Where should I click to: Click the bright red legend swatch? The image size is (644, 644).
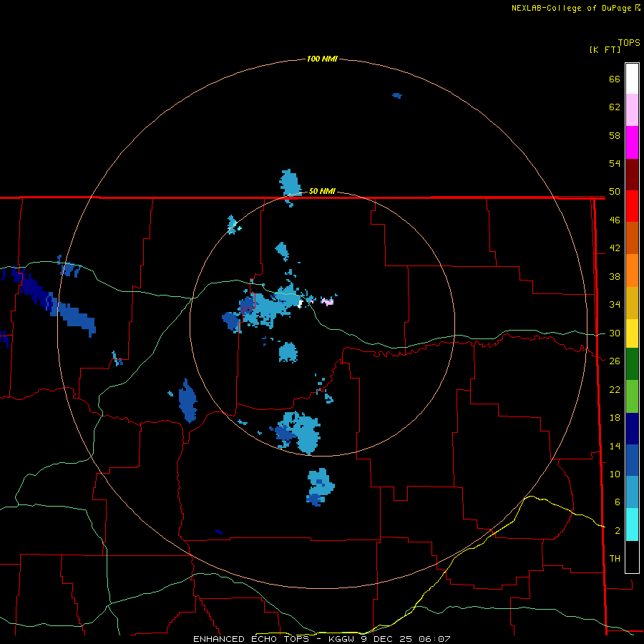tap(632, 206)
